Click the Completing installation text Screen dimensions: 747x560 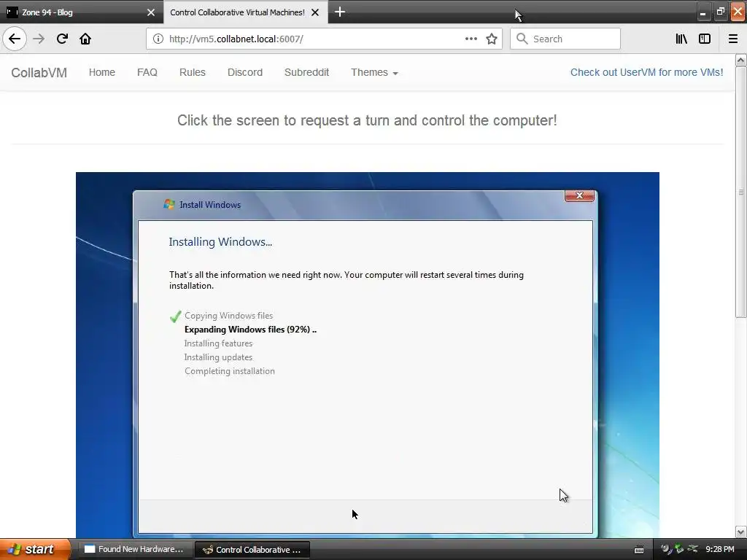point(230,371)
